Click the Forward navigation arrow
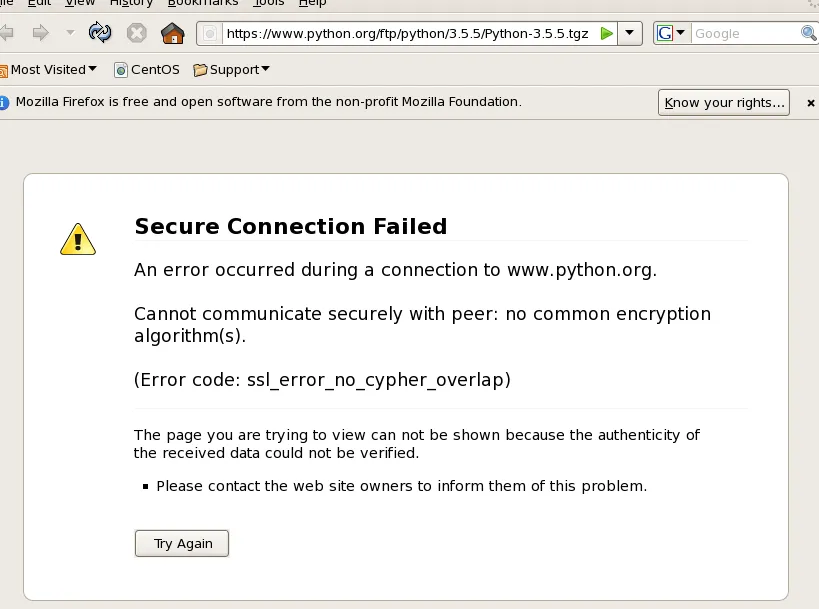Image resolution: width=819 pixels, height=609 pixels. click(x=41, y=33)
